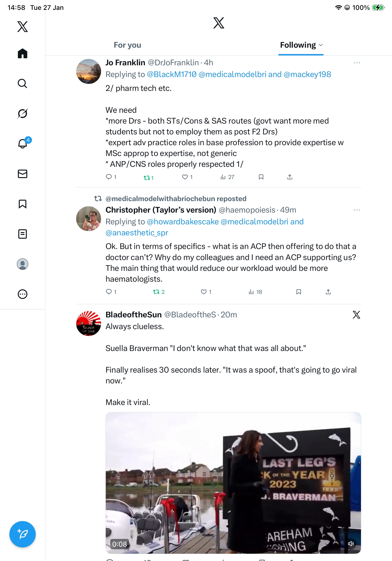
Task: Open Grok from the sidebar
Action: 23,113
